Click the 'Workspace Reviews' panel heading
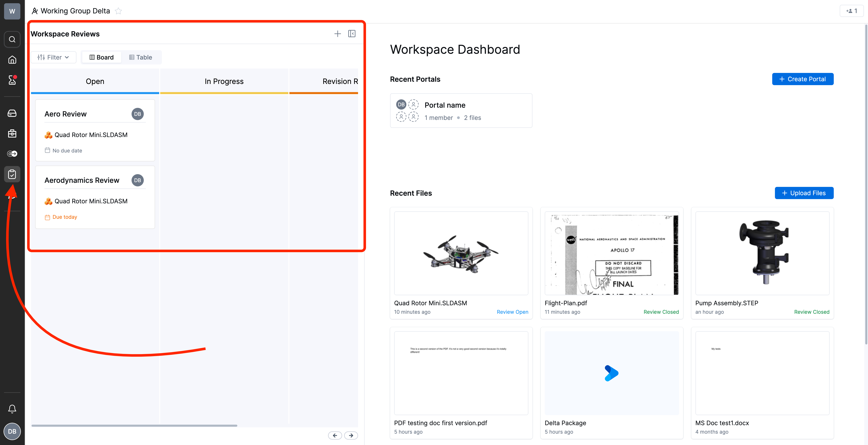Screen dimensions: 868x445 click(x=65, y=34)
